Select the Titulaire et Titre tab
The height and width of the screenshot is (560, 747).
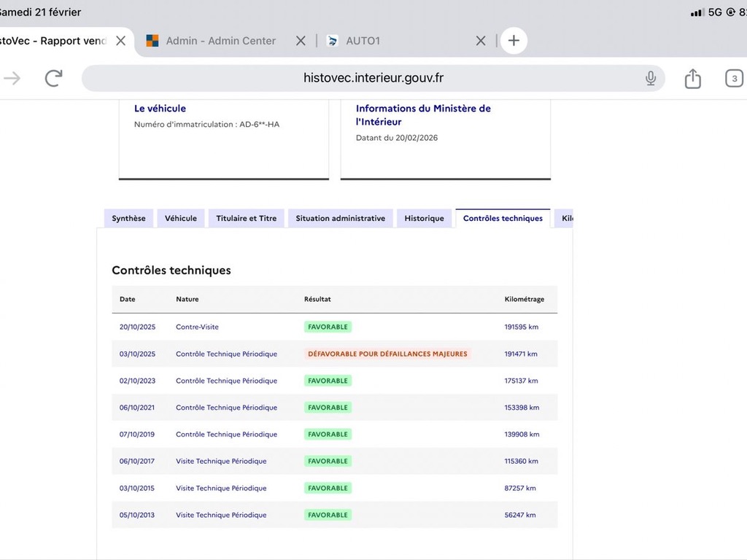point(246,218)
